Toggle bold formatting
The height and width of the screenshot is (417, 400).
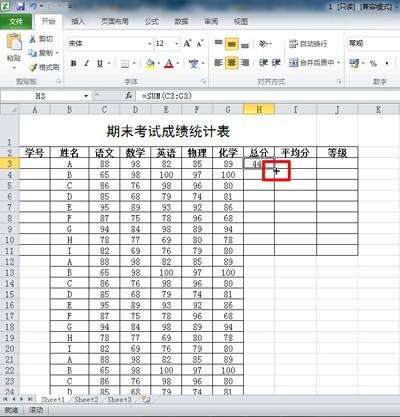pyautogui.click(x=74, y=63)
